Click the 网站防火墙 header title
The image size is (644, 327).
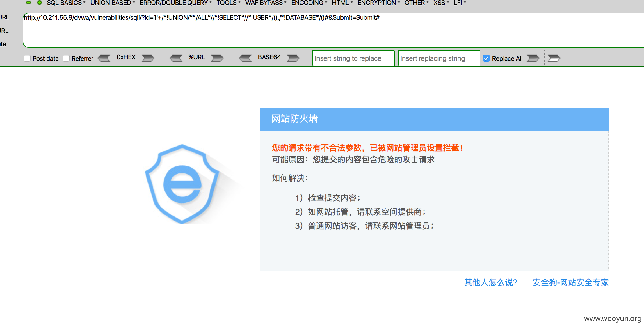(x=295, y=119)
